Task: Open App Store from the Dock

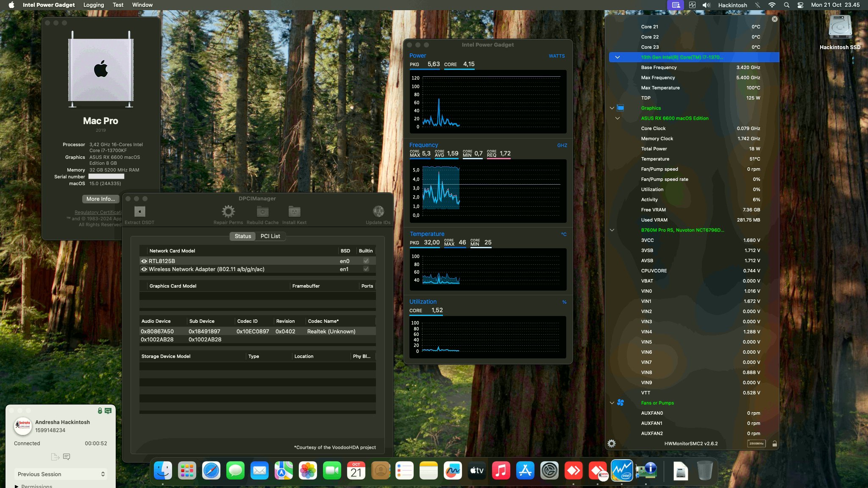Action: (x=525, y=470)
